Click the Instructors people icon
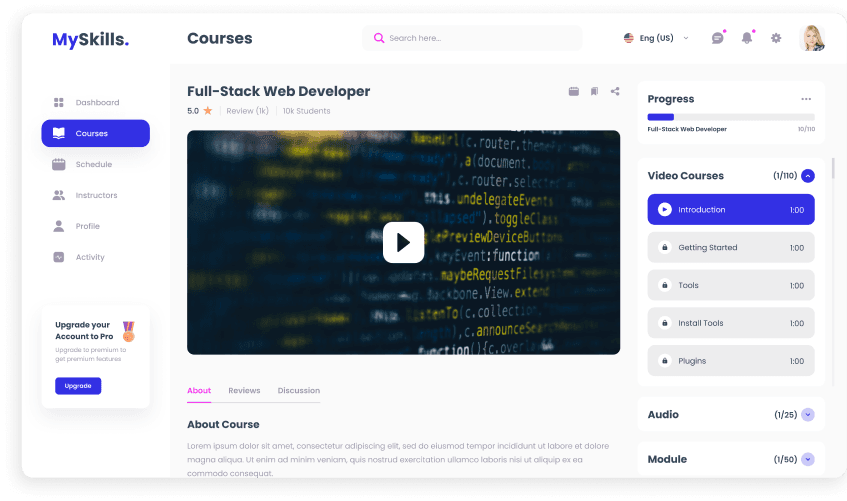The height and width of the screenshot is (501, 847). 59,195
